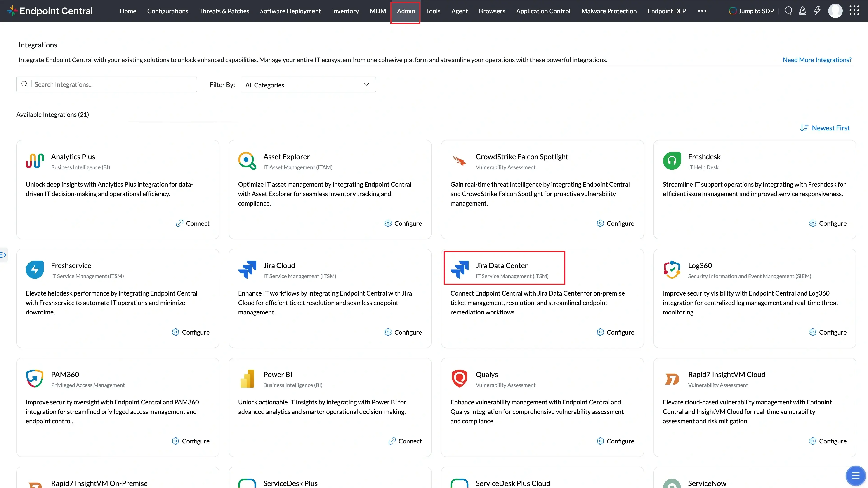The height and width of the screenshot is (488, 868).
Task: Go to Software Deployment tab
Action: (290, 11)
